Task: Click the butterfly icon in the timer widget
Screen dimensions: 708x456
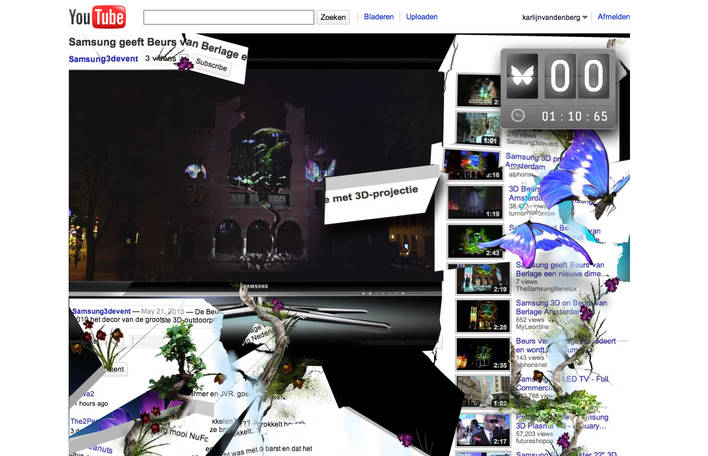Action: (522, 76)
